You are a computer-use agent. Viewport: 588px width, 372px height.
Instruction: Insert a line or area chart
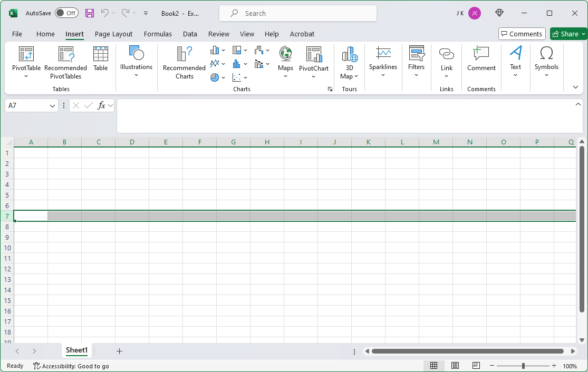pyautogui.click(x=215, y=64)
